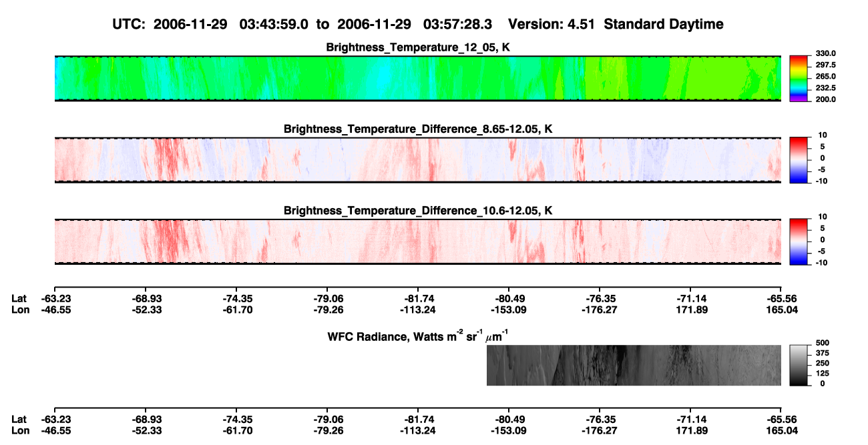This screenshot has height=445, width=868.
Task: Select the 375 label on the WFC colorbar
Action: [822, 352]
